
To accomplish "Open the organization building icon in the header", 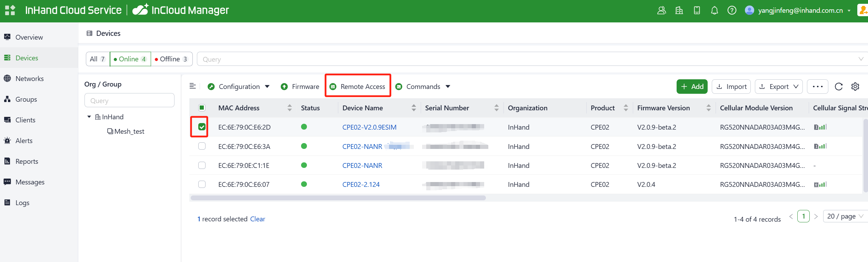I will (x=679, y=11).
